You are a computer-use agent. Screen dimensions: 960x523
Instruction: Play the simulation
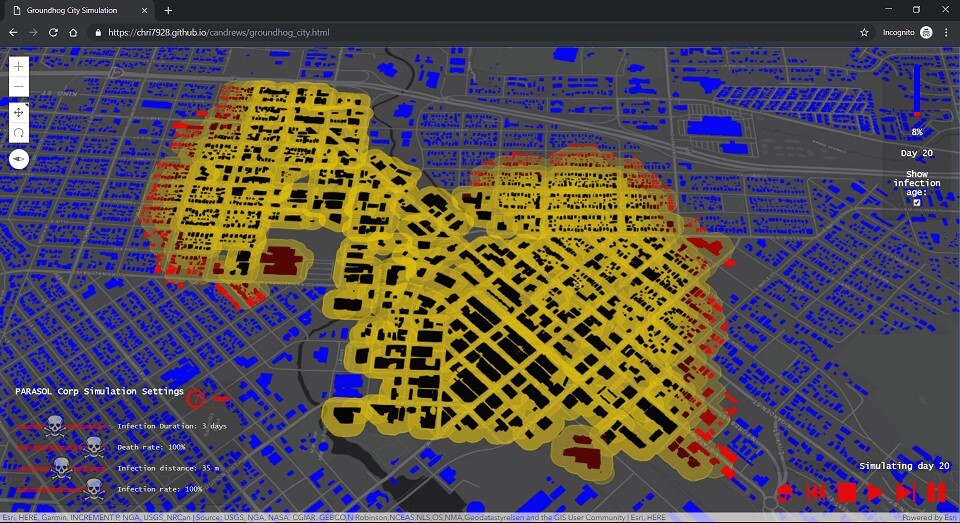[876, 492]
